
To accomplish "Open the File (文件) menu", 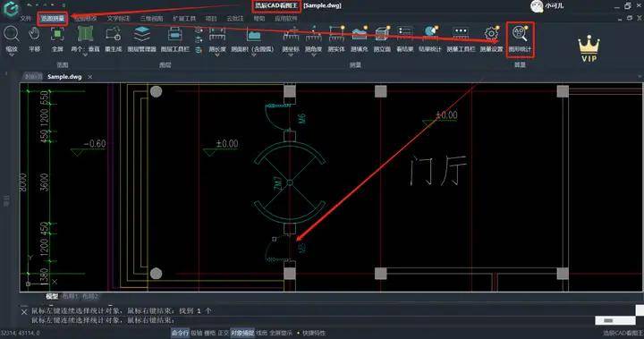I will [x=25, y=19].
